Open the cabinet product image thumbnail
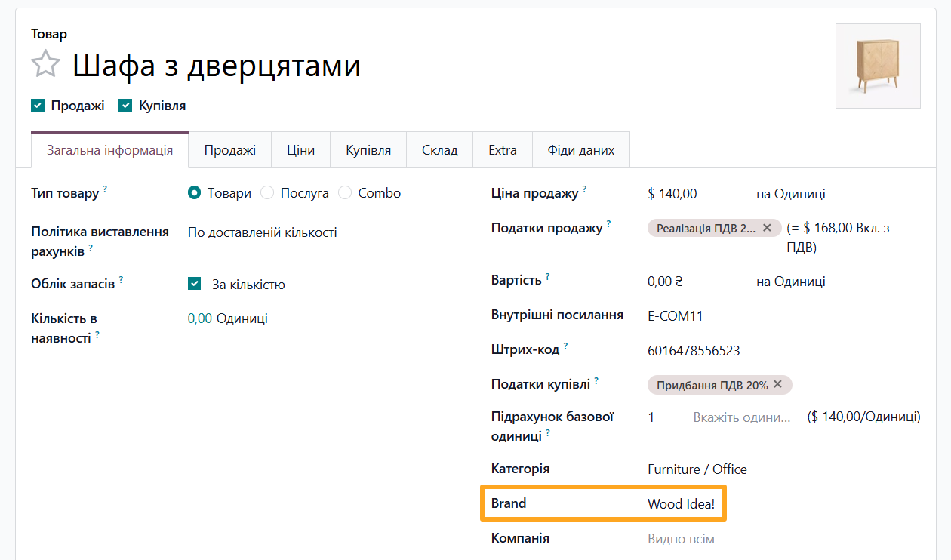Screen dimensions: 951x560 (878, 66)
